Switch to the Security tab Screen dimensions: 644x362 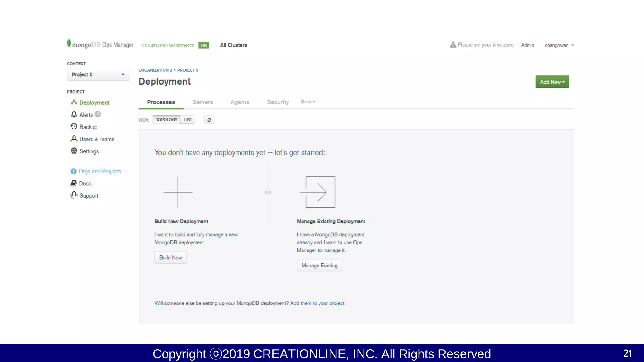(278, 102)
